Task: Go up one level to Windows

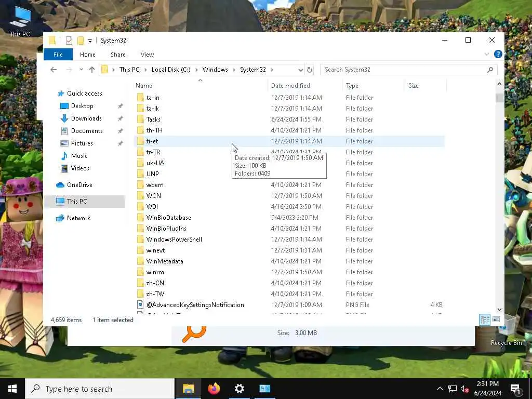Action: [92, 70]
